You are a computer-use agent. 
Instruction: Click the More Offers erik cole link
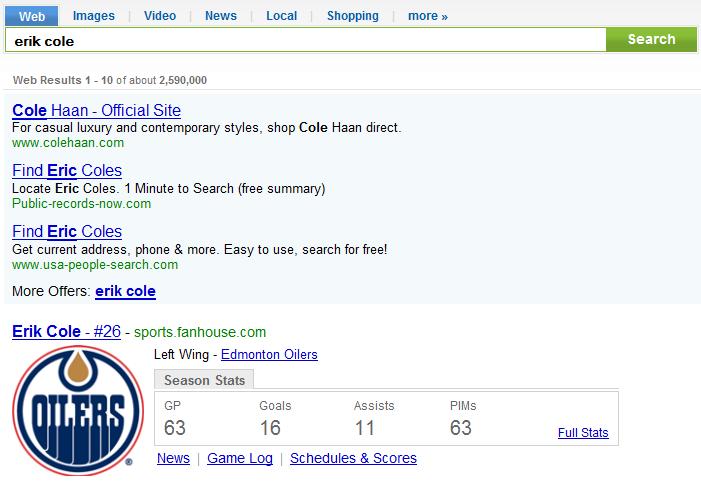[x=125, y=292]
